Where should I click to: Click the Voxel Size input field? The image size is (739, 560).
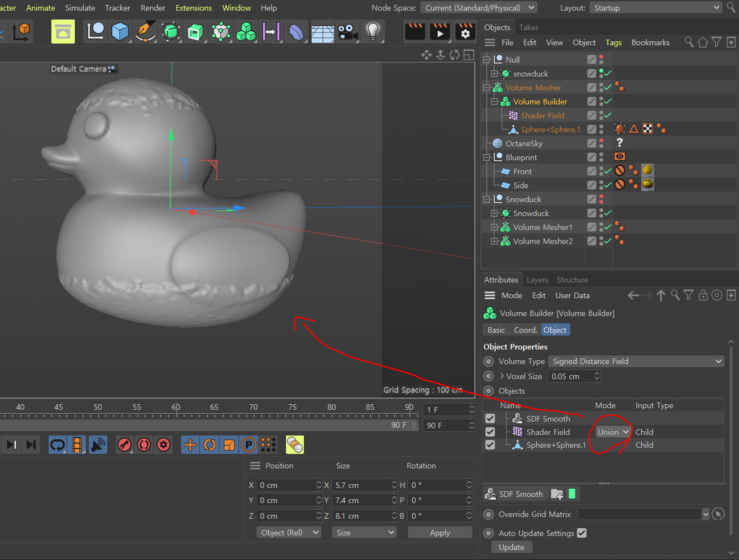[x=574, y=376]
